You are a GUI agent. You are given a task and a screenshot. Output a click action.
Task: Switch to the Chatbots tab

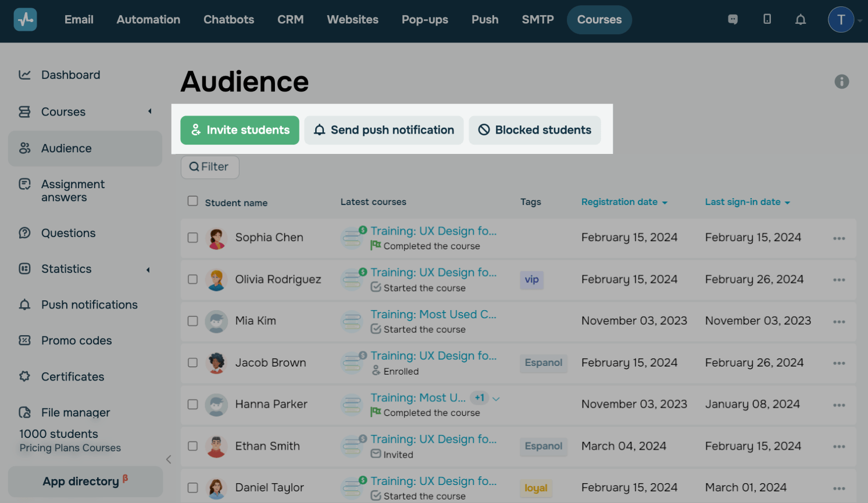coord(228,20)
